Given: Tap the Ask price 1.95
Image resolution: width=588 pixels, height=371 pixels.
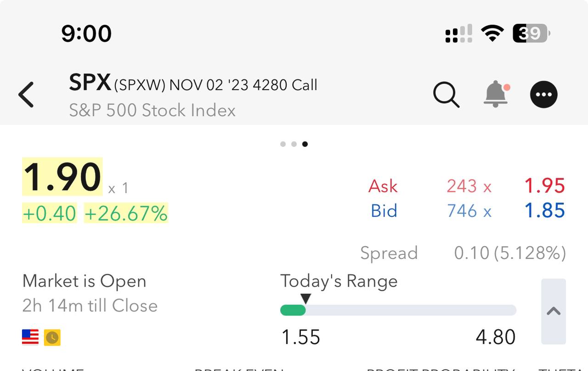Looking at the screenshot, I should [544, 186].
